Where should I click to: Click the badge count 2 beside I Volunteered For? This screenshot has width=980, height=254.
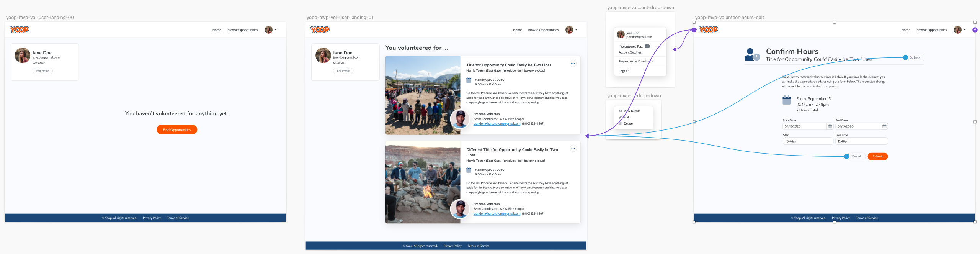point(647,46)
